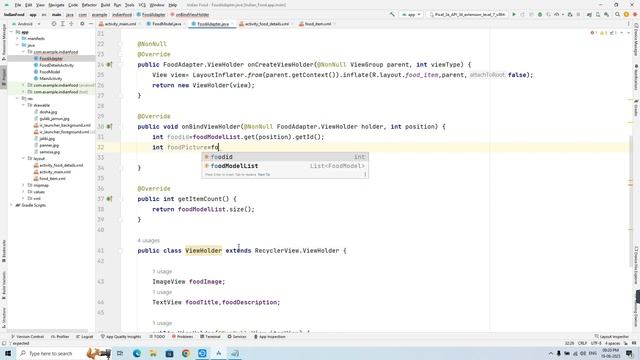Open the app run configuration dropdown
Screen dimensions: 640x360
point(411,14)
